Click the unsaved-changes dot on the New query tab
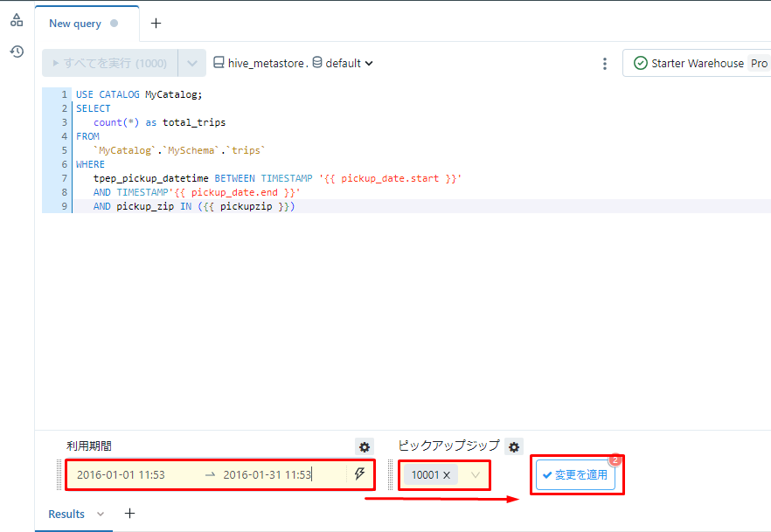This screenshot has width=771, height=532. coord(114,23)
